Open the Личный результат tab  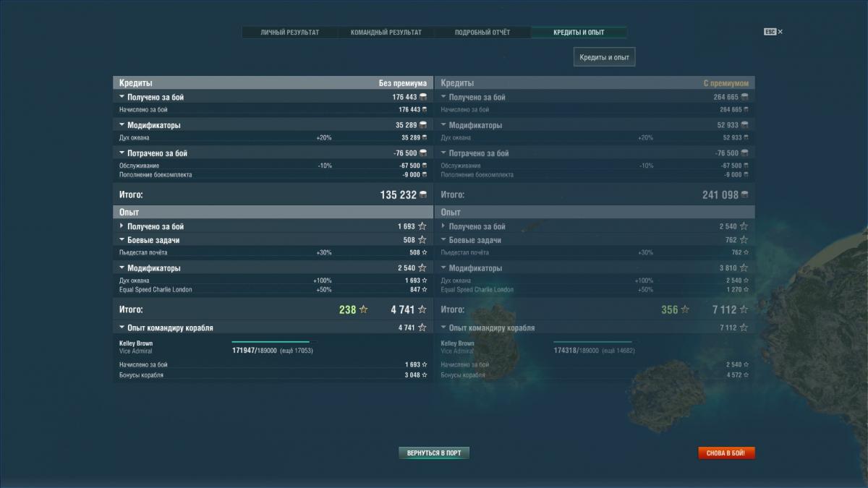[x=289, y=33]
